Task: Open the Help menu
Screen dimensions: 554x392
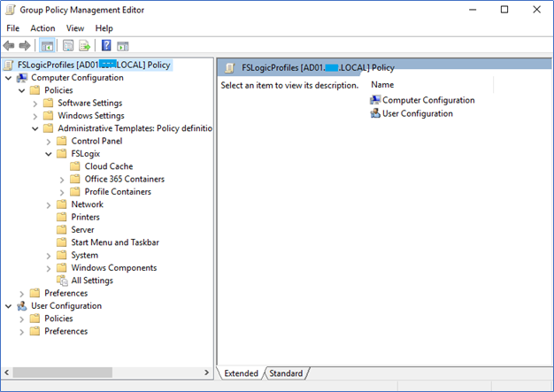Action: [x=104, y=28]
